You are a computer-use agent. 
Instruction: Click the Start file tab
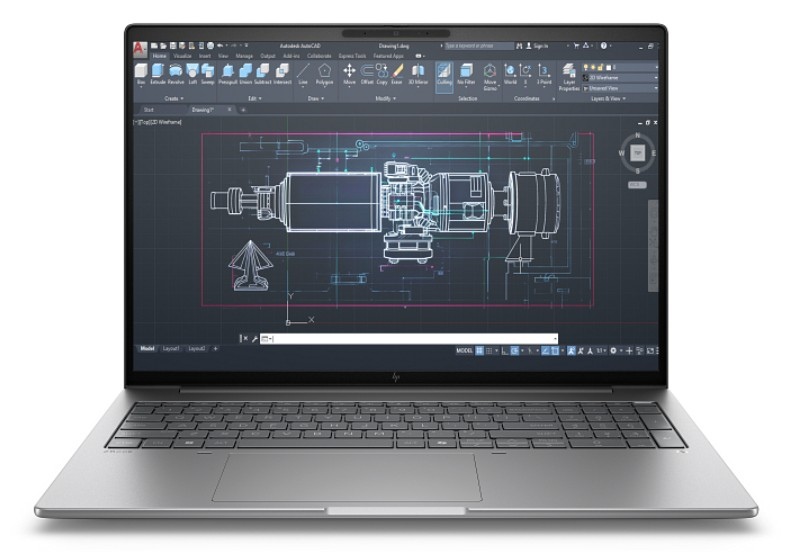coord(148,110)
